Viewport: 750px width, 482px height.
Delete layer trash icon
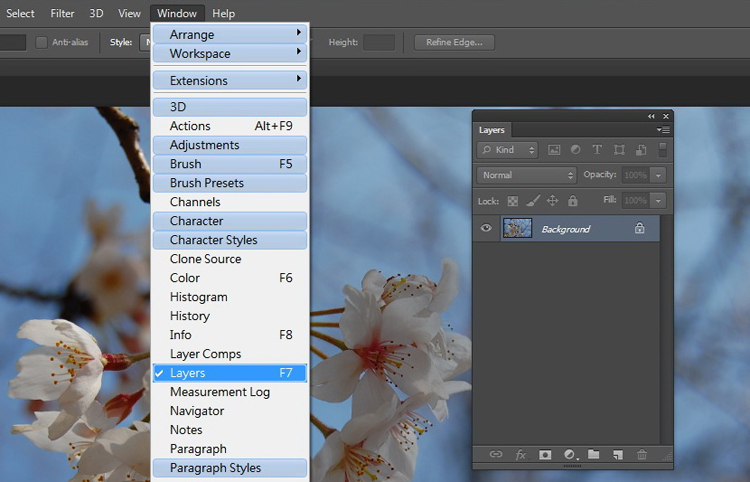coord(642,454)
